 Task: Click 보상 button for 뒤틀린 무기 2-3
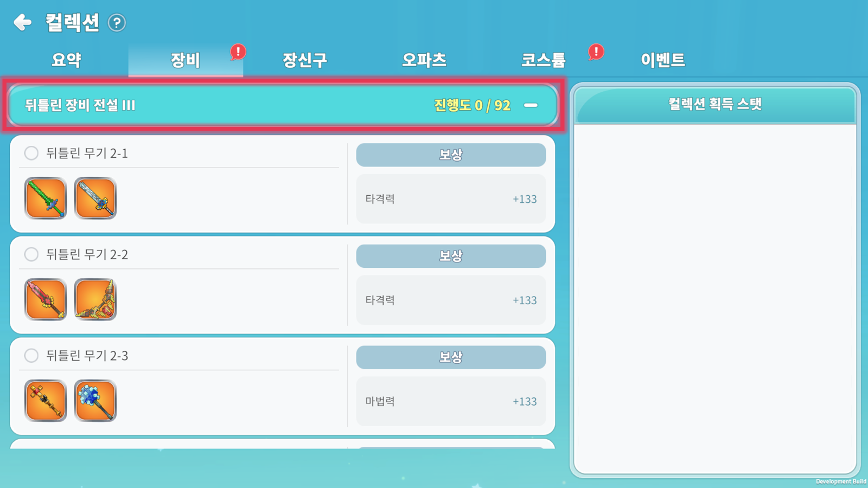(x=451, y=357)
